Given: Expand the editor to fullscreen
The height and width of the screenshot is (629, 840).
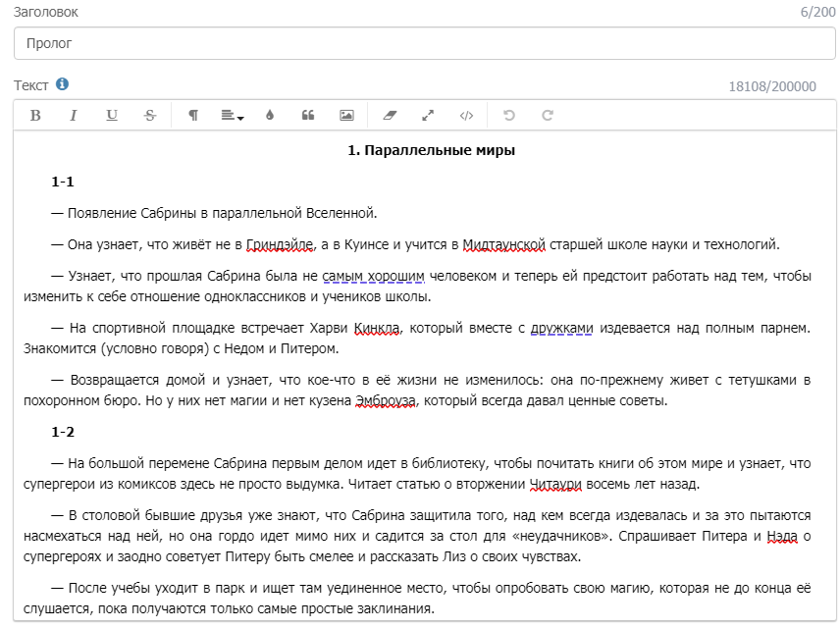Looking at the screenshot, I should [429, 115].
